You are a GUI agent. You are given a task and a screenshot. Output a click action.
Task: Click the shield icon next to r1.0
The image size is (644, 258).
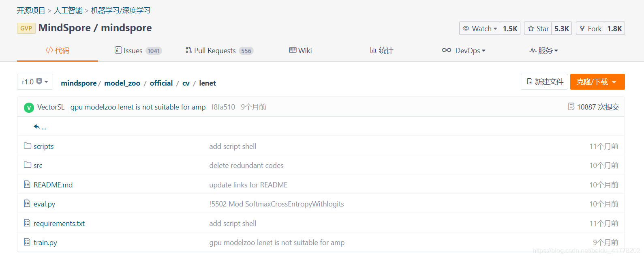point(39,81)
